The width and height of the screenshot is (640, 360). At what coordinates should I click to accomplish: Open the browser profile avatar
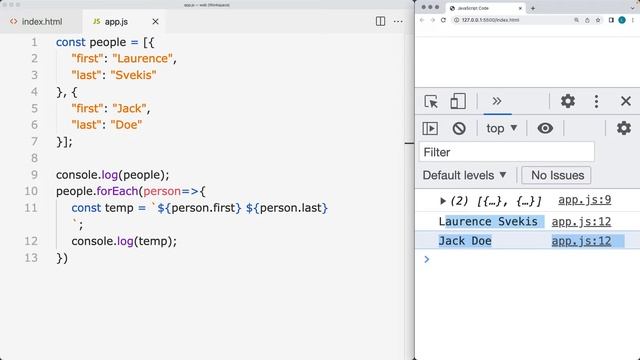coord(622,20)
